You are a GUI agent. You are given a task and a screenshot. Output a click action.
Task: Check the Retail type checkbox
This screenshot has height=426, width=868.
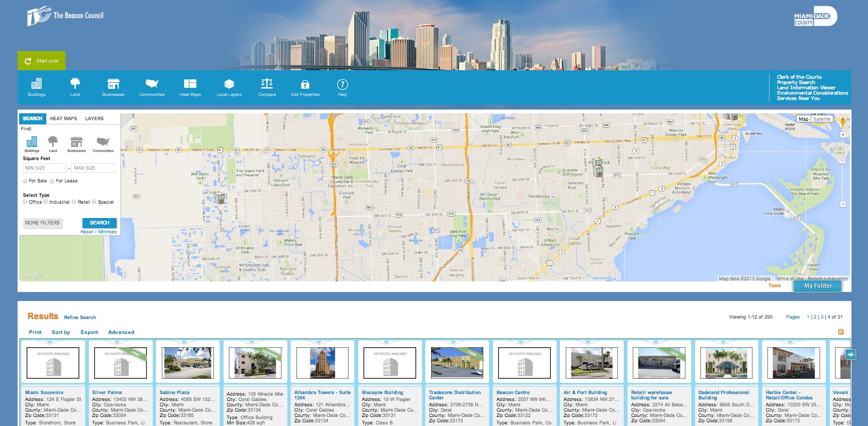(x=74, y=202)
